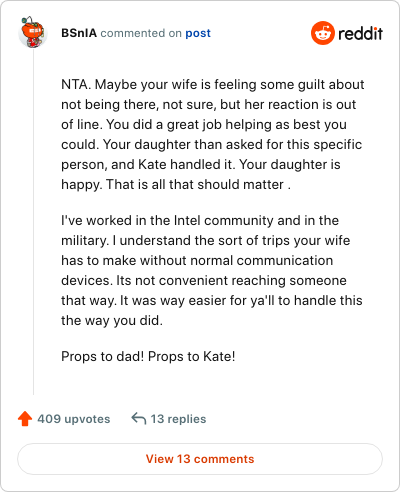400x492 pixels.
Task: Upvote the comment with the orange arrow
Action: (25, 419)
